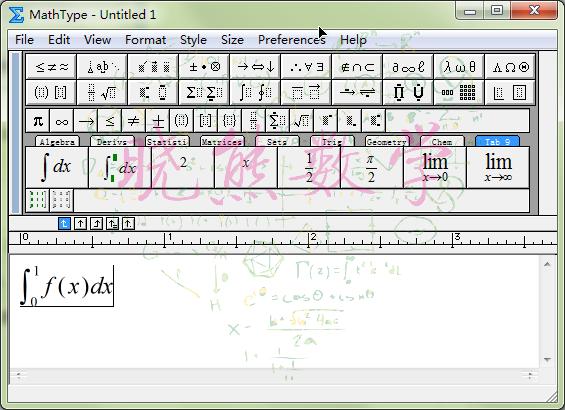The image size is (565, 410).
Task: Open the Edit menu
Action: click(59, 40)
